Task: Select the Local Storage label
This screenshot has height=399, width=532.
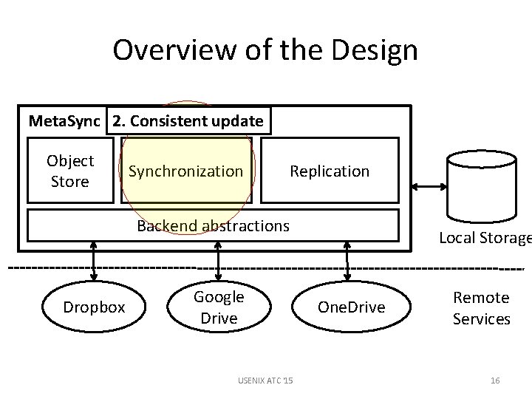Action: (x=485, y=238)
